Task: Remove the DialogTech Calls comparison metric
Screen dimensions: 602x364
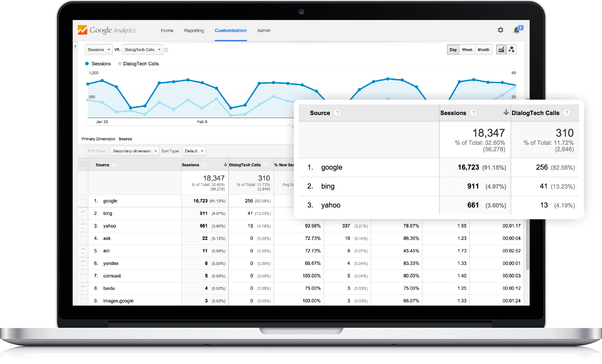Action: 166,50
